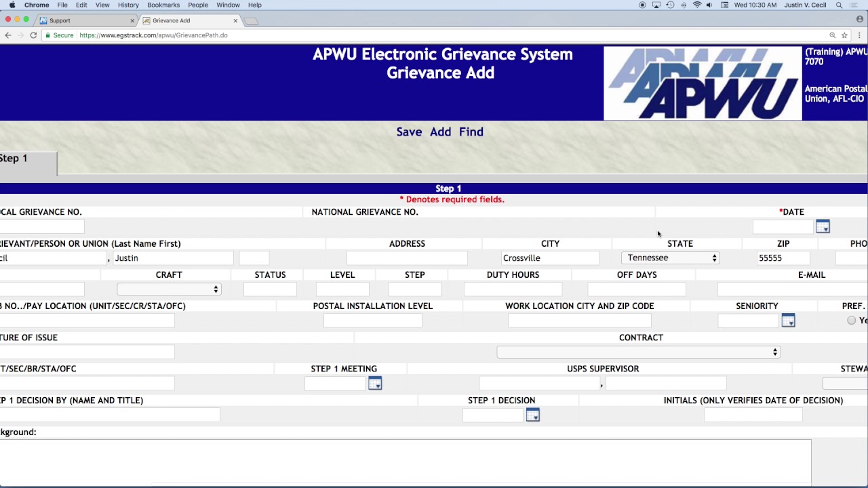Open the Chrome three-dot menu
This screenshot has height=488, width=868.
[x=859, y=35]
